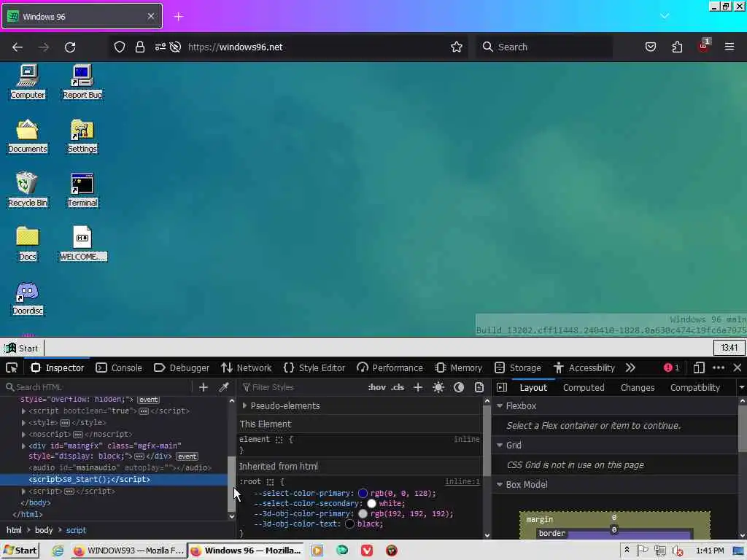
Task: Open the Settings desktop icon
Action: pos(82,136)
